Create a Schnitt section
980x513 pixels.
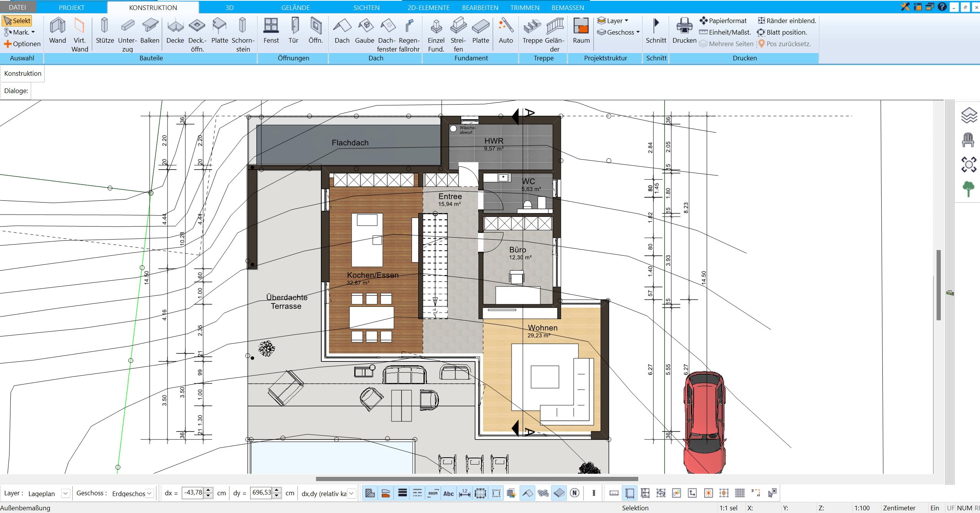[656, 31]
